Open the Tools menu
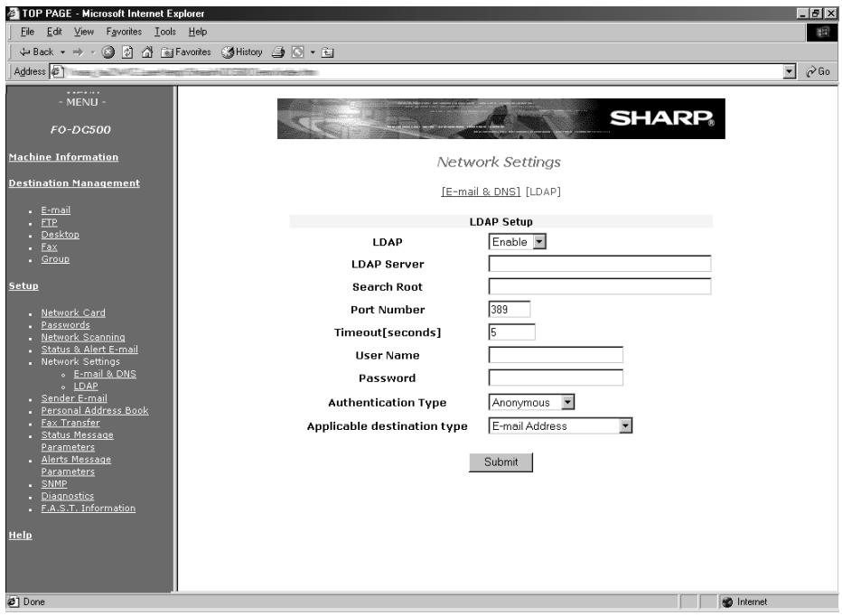Viewport: 842px width, 616px height. tap(164, 32)
